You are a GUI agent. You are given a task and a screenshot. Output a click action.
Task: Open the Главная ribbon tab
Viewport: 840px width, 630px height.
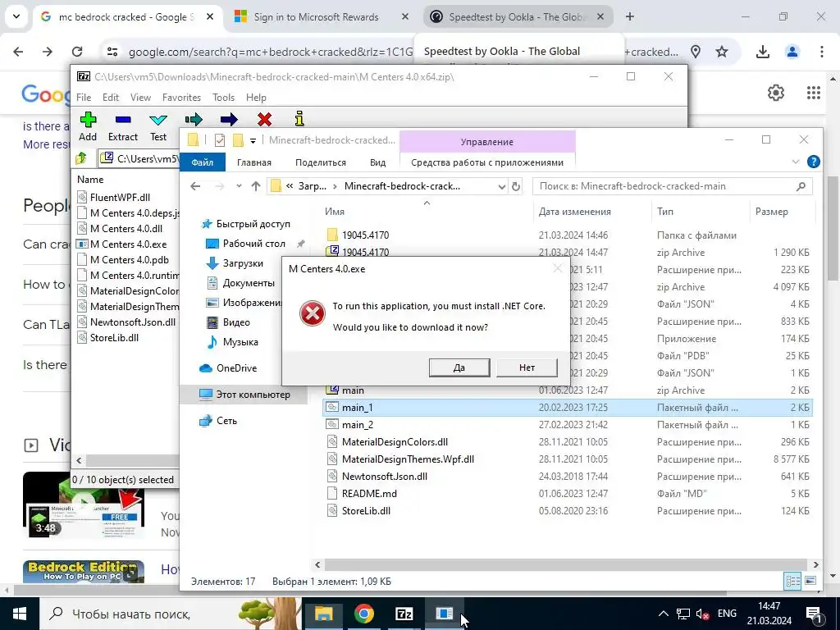coord(254,162)
